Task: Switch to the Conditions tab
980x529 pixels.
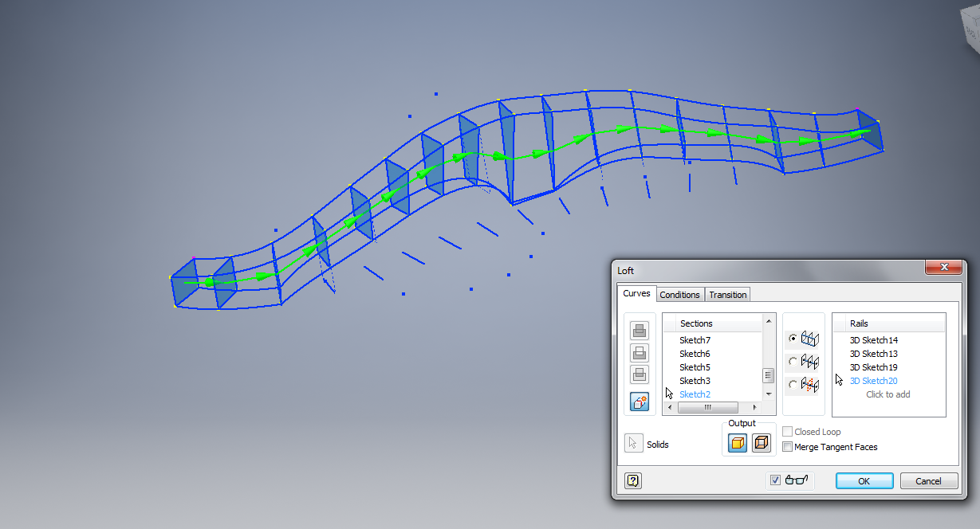Action: pyautogui.click(x=679, y=295)
